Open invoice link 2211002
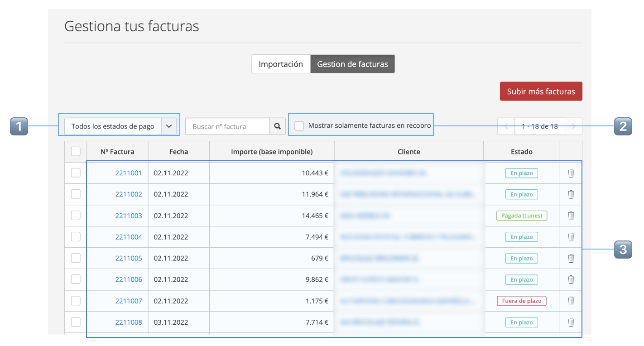Screen dimensions: 644x346 129,194
